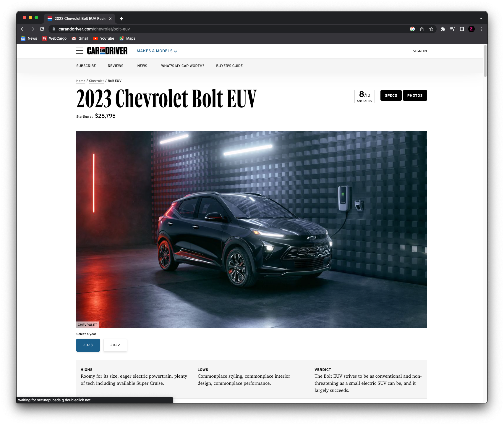Image resolution: width=504 pixels, height=425 pixels.
Task: Click the Specs button
Action: click(391, 96)
